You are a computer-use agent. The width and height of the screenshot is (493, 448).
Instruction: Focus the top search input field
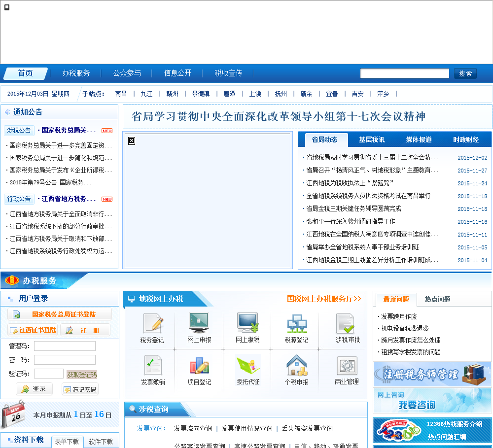404,73
